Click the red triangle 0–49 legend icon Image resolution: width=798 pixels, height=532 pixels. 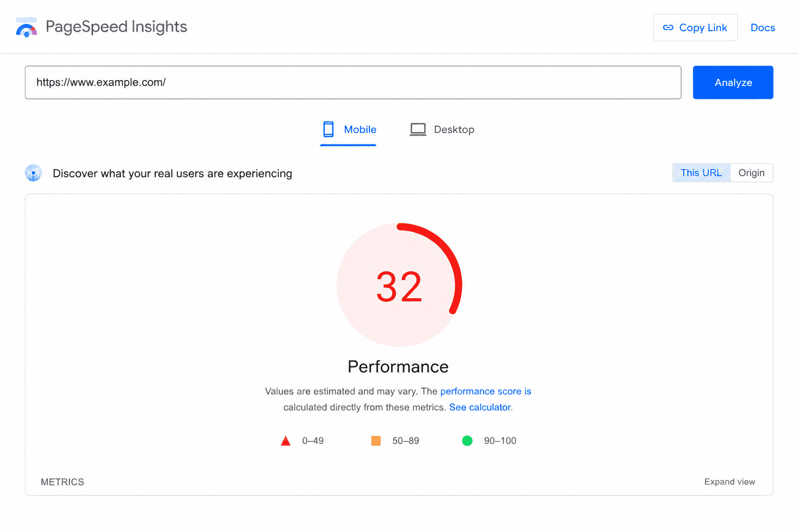coord(286,441)
